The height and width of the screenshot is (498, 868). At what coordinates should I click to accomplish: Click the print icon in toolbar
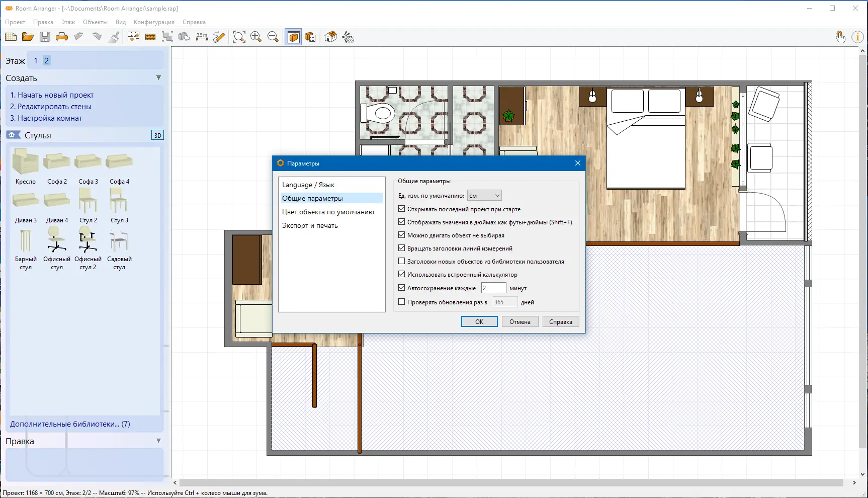tap(62, 37)
